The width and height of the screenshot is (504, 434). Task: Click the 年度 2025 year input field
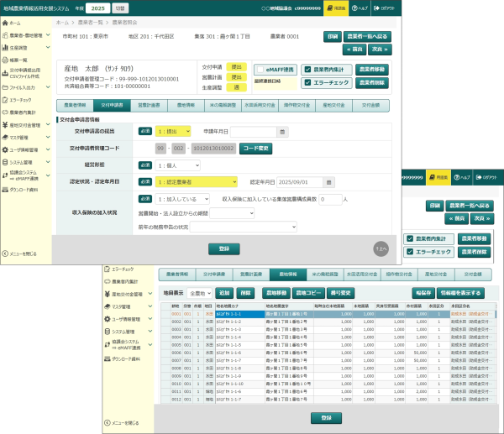(98, 8)
